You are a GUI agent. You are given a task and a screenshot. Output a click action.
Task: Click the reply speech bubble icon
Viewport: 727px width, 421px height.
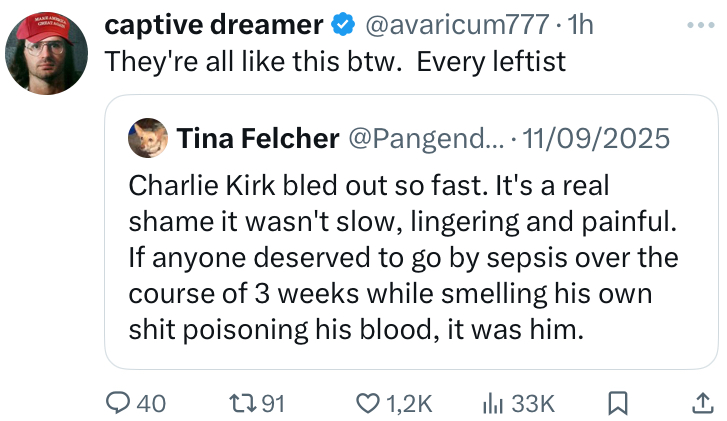click(119, 403)
